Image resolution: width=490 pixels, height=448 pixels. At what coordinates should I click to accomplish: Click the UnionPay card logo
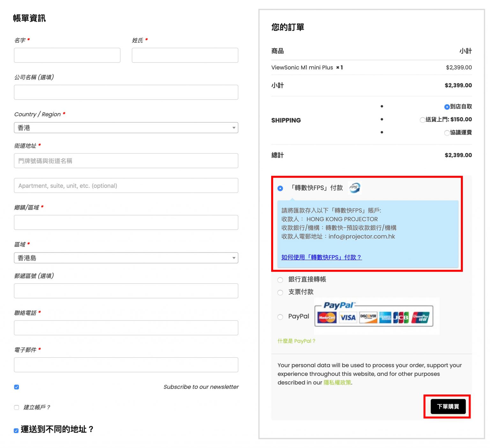[x=420, y=317]
